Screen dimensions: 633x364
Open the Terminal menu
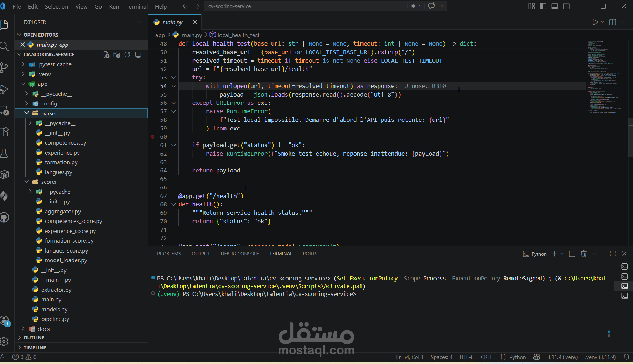(137, 6)
